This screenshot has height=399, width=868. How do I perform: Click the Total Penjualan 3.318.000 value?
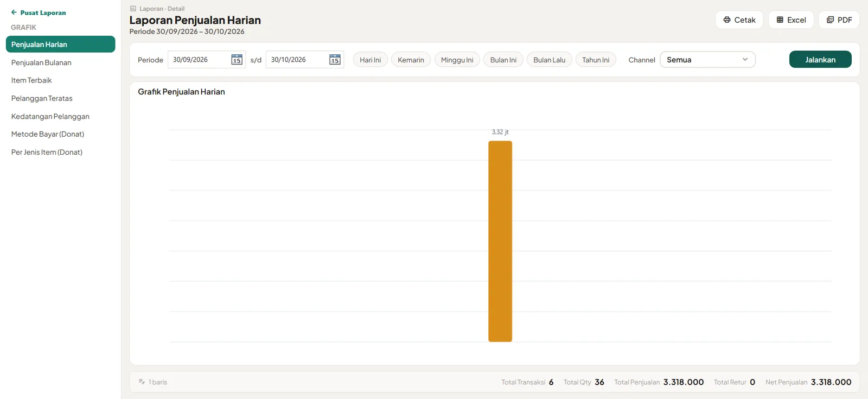click(684, 382)
